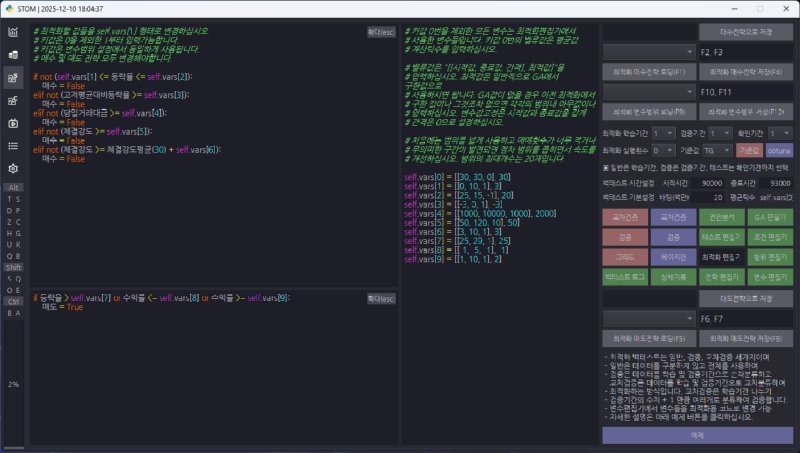Expand the dropdown next to F2, F3

(648, 50)
